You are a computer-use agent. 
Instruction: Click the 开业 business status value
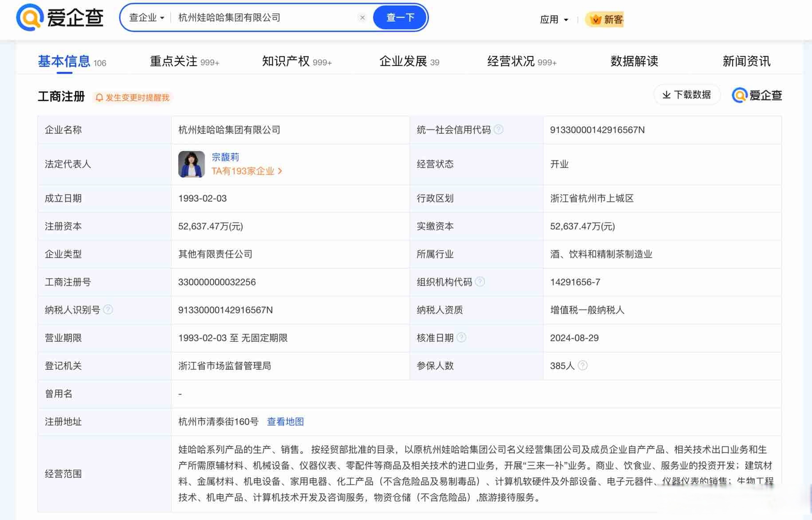pyautogui.click(x=559, y=164)
